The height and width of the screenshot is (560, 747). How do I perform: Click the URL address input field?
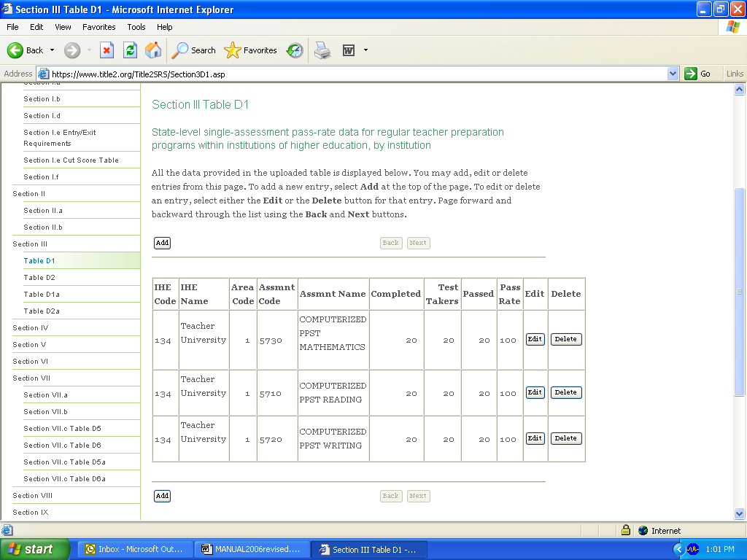[x=357, y=74]
